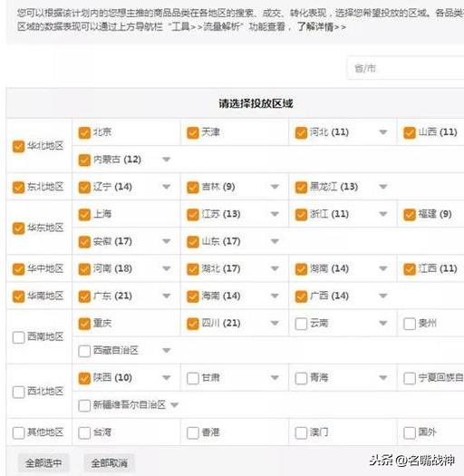The width and height of the screenshot is (464, 476).
Task: Toggle the 河北 (11) checkbox
Action: point(301,132)
